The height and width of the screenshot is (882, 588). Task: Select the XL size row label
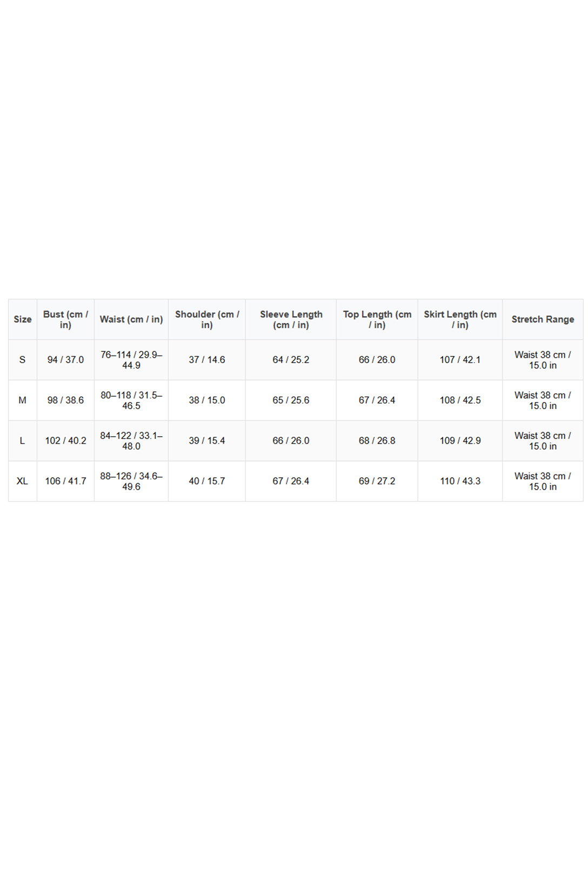[23, 481]
